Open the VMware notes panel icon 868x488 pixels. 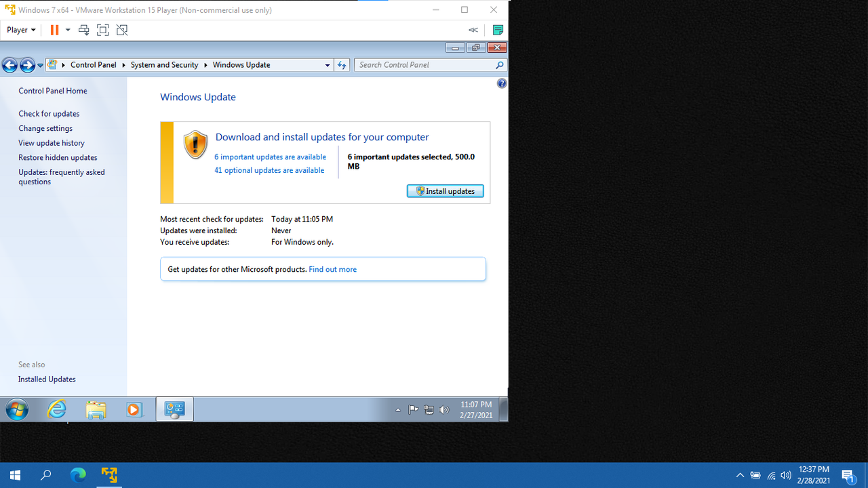(x=498, y=30)
